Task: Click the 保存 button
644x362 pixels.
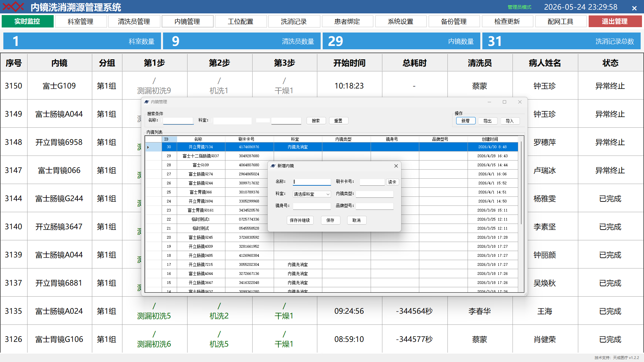Action: pyautogui.click(x=330, y=220)
